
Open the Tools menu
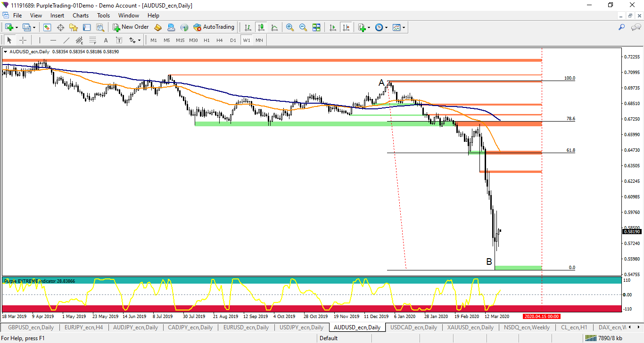104,16
